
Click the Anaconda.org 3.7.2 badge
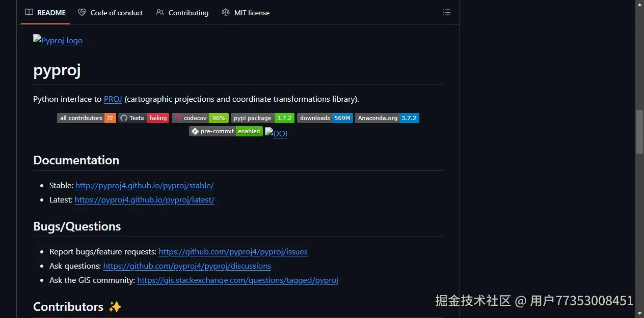[387, 118]
